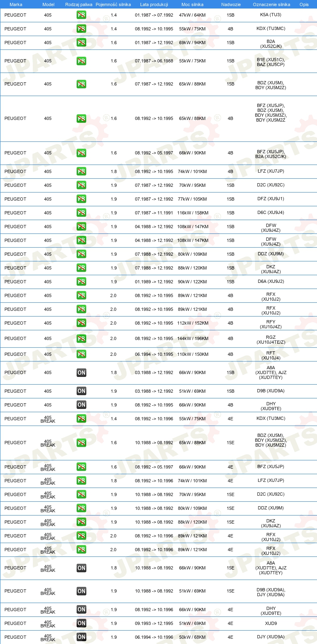Click the petrol icon in the RFY (XU10J4Z) row
This screenshot has height=644, width=317.
coord(81,323)
